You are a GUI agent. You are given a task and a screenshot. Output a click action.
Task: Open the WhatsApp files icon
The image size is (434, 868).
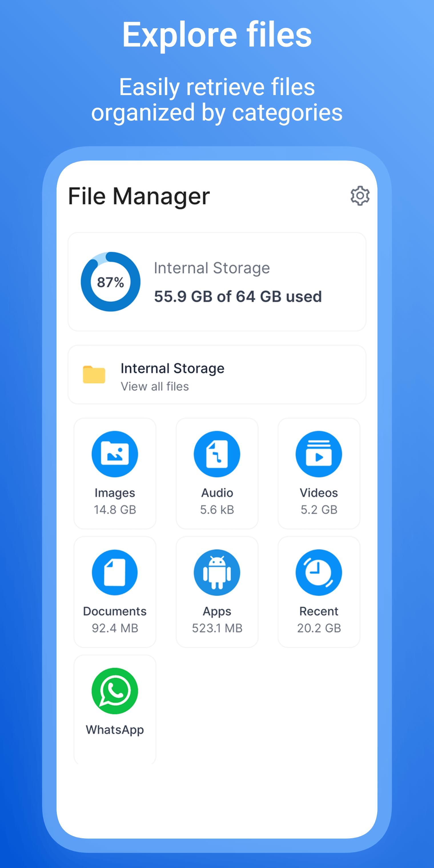[x=115, y=691]
